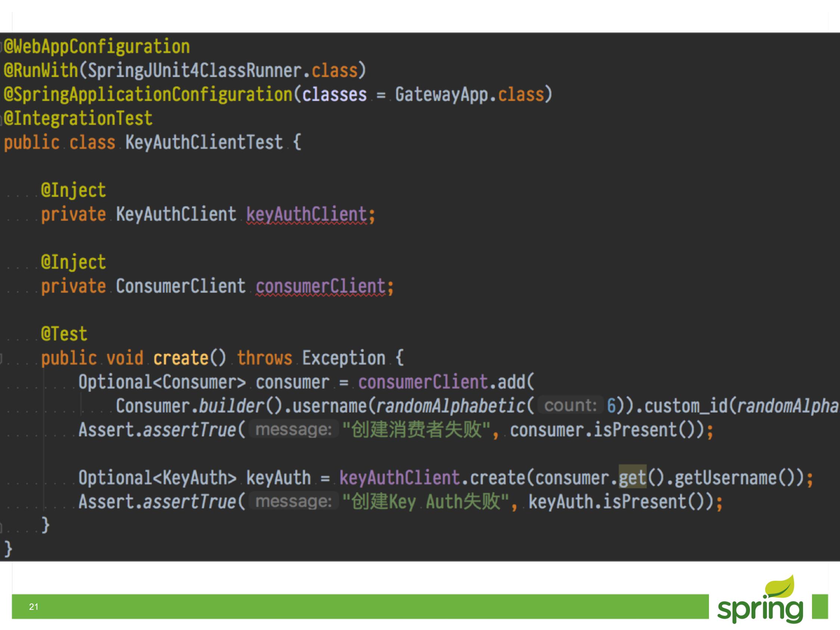Click the Spring logo
840x630 pixels.
click(760, 609)
